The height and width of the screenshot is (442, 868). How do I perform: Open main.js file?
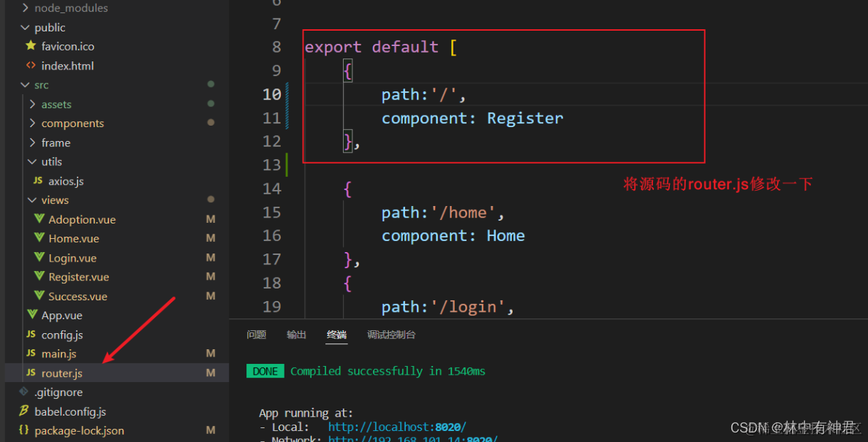click(x=59, y=354)
